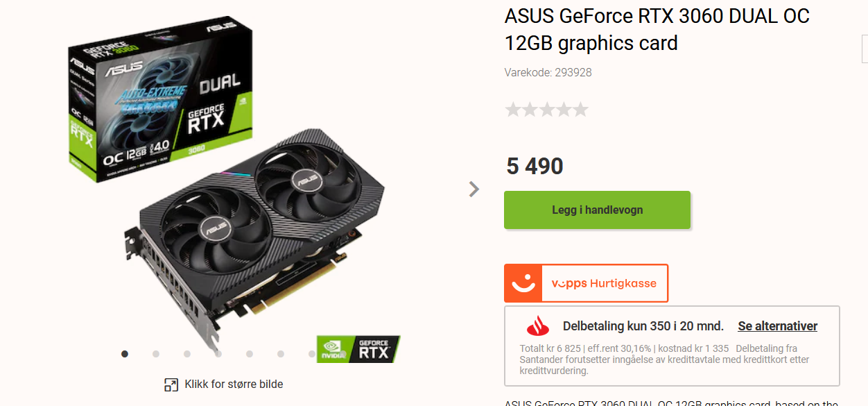
Task: Switch to the fifth carousel dot
Action: 250,354
